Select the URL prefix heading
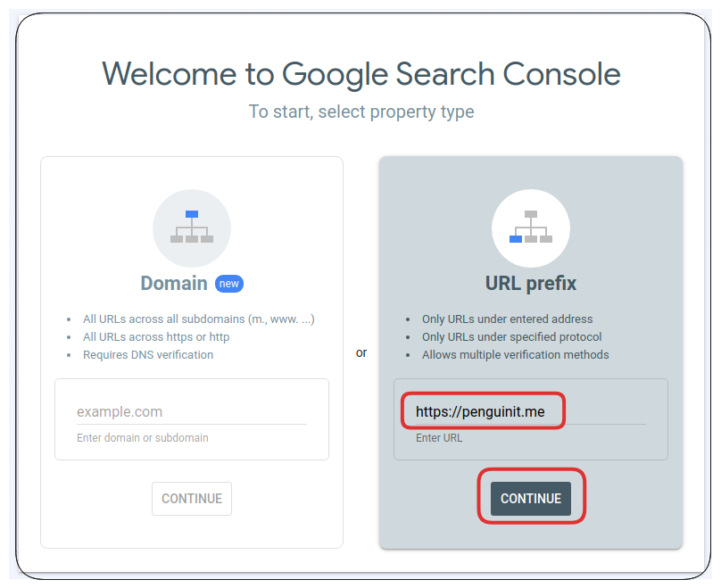This screenshot has height=588, width=721. tap(531, 283)
